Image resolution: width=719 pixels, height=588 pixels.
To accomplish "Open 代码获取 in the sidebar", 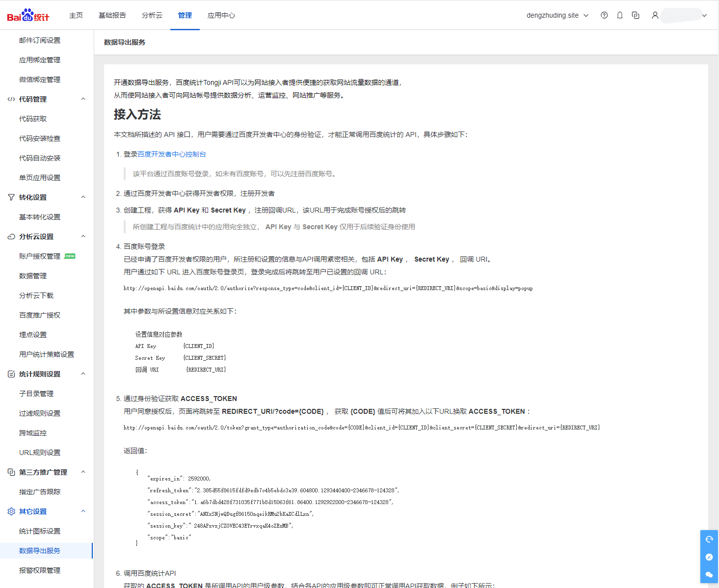I will click(33, 119).
